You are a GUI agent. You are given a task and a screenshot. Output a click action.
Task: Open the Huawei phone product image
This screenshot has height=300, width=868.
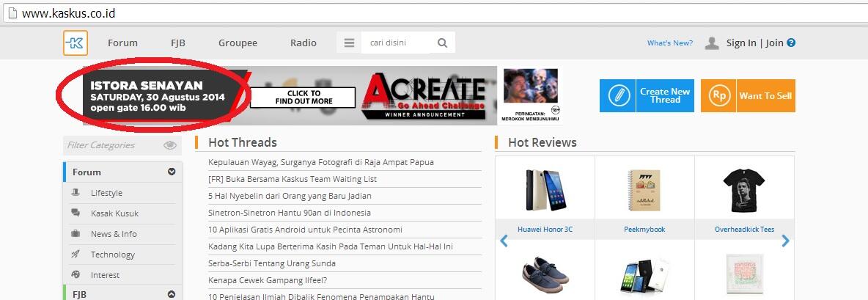click(x=546, y=190)
